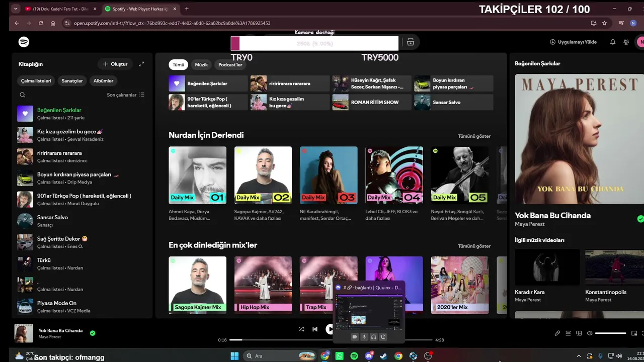Open the 90'lar Türkçe Pop library playlist
Image resolution: width=644 pixels, height=362 pixels.
tap(82, 200)
